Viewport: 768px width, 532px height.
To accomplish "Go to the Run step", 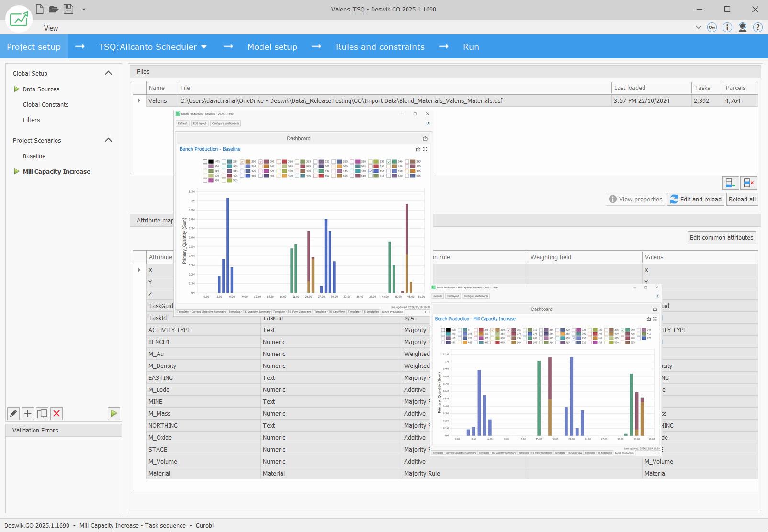I will pyautogui.click(x=471, y=47).
